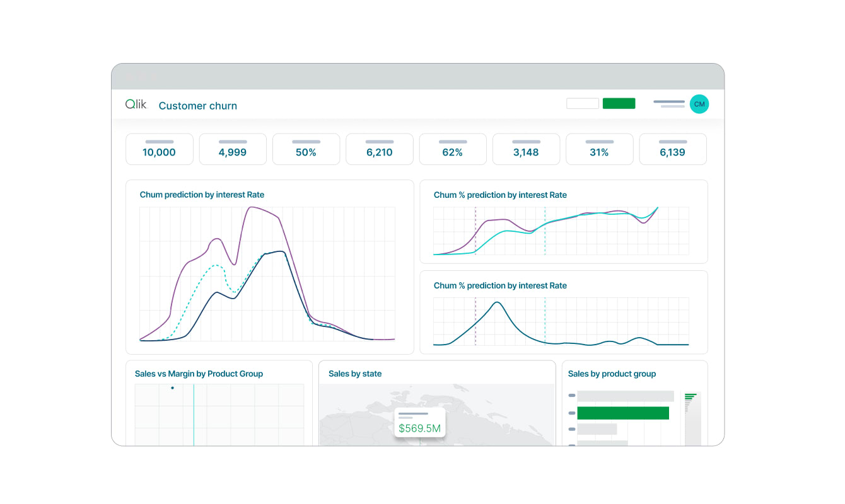Toggle the third legend marker in Sales by product group

click(x=571, y=428)
